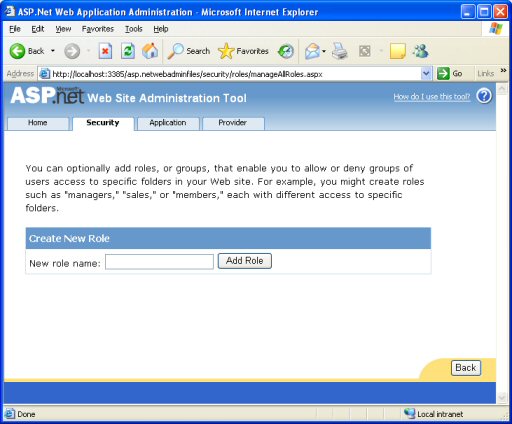Image resolution: width=512 pixels, height=424 pixels.
Task: Click the Search magnifier toolbar icon
Action: [175, 51]
